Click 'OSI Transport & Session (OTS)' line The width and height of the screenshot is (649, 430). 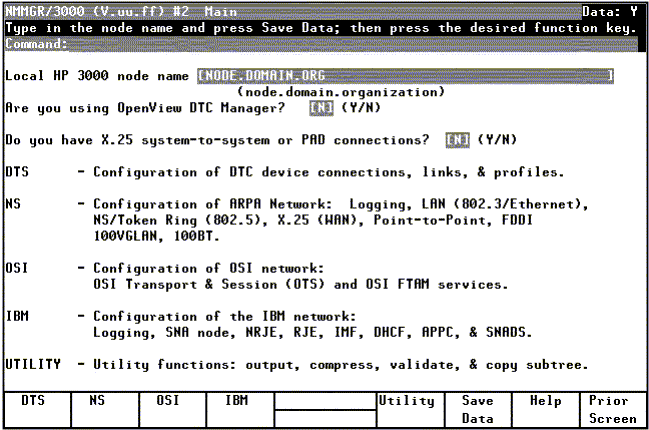coord(300,285)
